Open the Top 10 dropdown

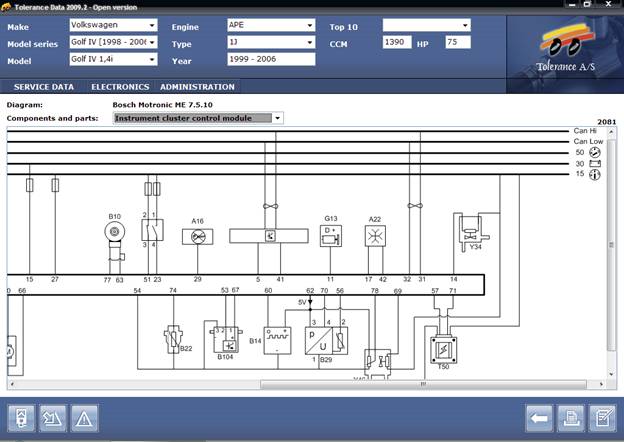[427, 25]
